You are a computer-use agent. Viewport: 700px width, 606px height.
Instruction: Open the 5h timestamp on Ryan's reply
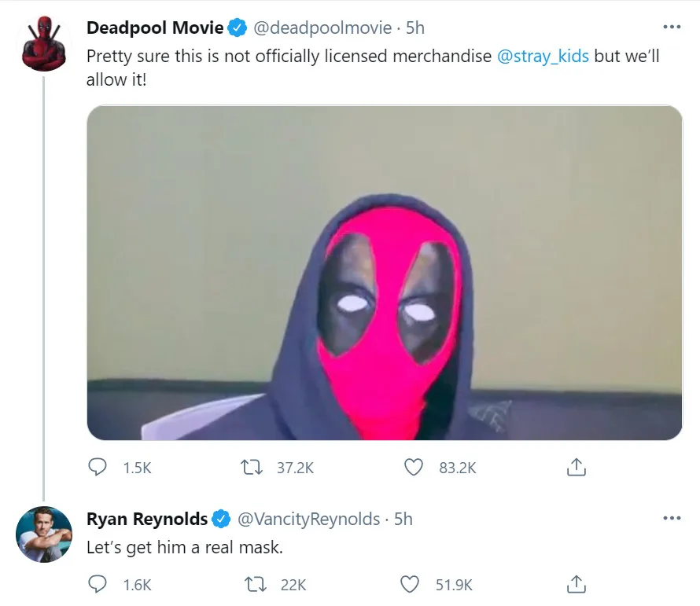403,519
